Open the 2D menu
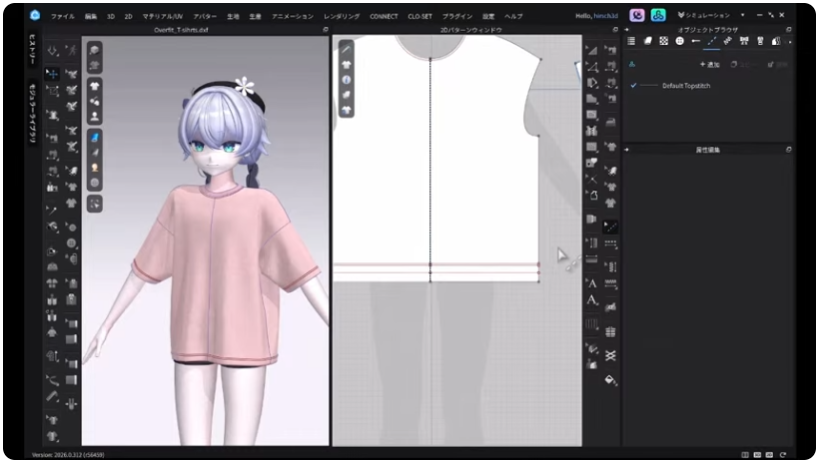 pyautogui.click(x=128, y=17)
